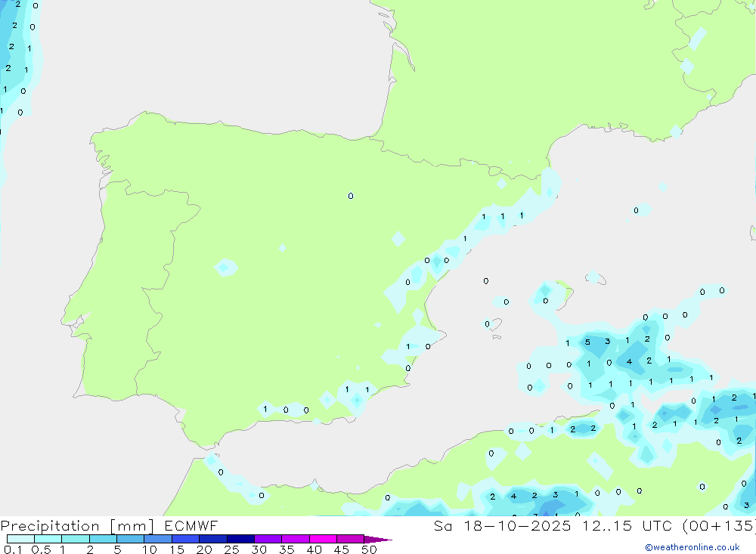Click the '25' legend scale label
Screen dimensions: 756x554
click(231, 549)
